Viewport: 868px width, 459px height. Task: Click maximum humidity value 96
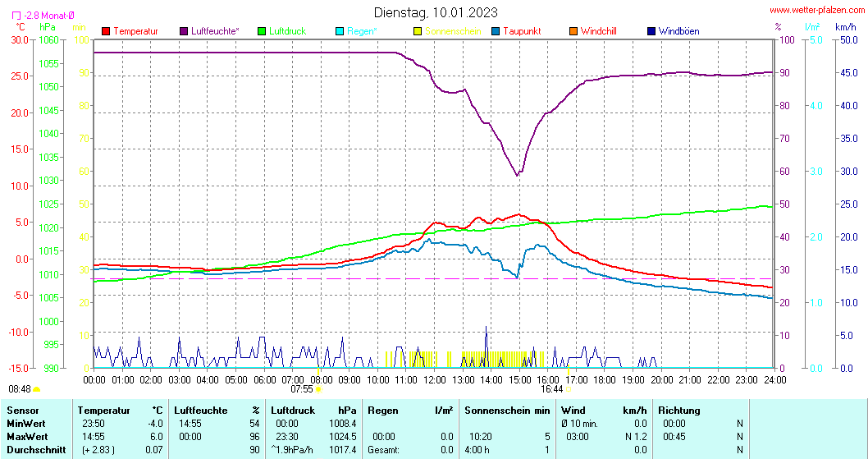(254, 437)
